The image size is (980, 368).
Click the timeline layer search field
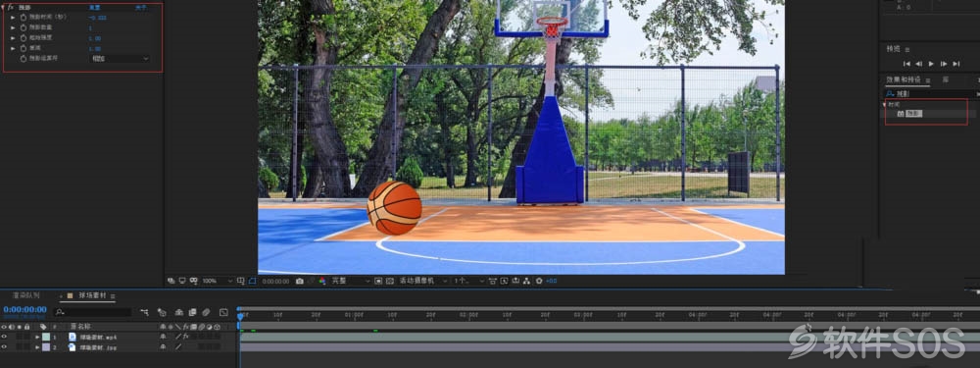pyautogui.click(x=94, y=312)
